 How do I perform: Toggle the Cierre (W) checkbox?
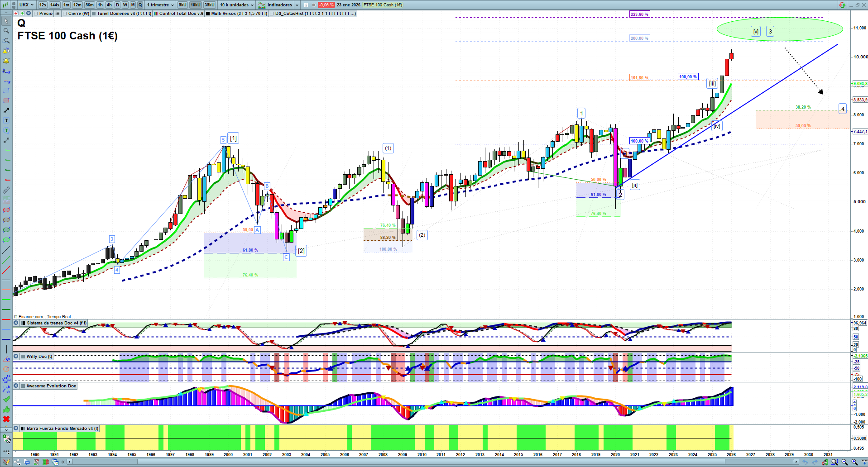tap(65, 14)
